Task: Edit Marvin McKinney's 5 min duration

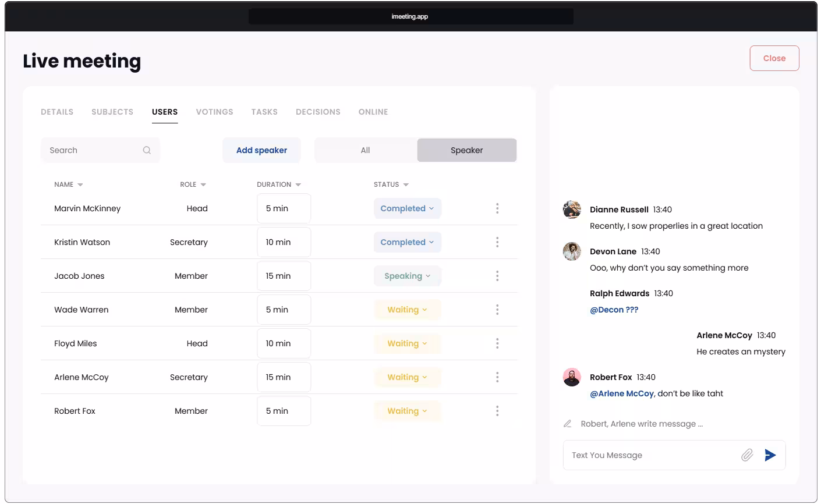Action: (x=284, y=208)
